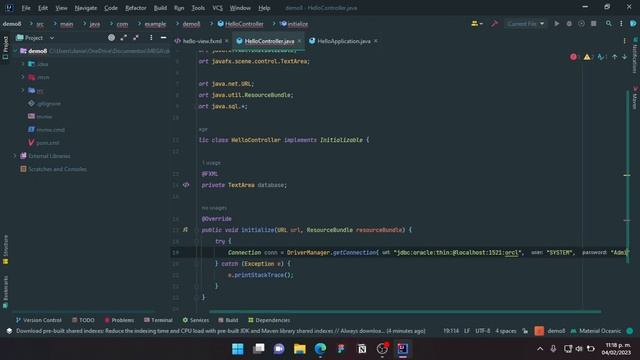
Task: Close the hello-view.fxml tab
Action: pos(227,41)
